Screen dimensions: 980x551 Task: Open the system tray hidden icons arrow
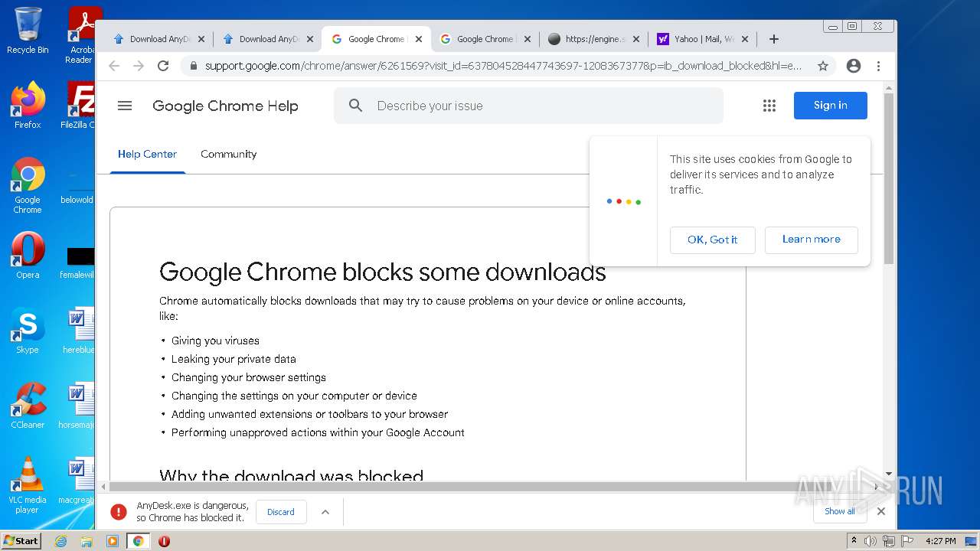(x=854, y=541)
